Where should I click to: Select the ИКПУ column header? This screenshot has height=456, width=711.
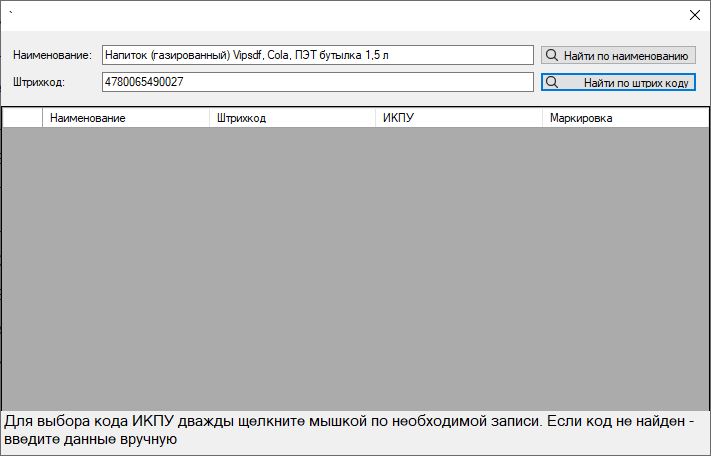point(458,118)
